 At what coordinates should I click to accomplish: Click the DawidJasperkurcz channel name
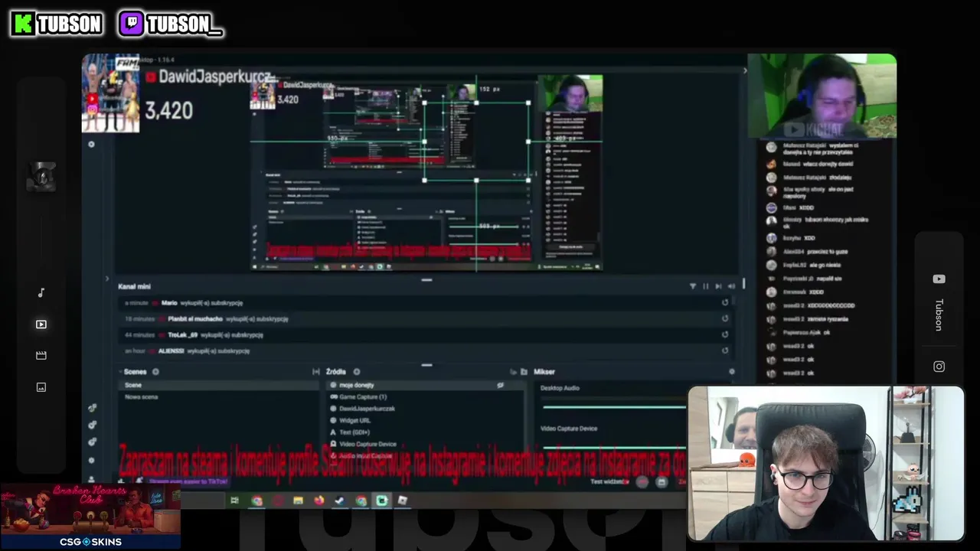point(214,77)
